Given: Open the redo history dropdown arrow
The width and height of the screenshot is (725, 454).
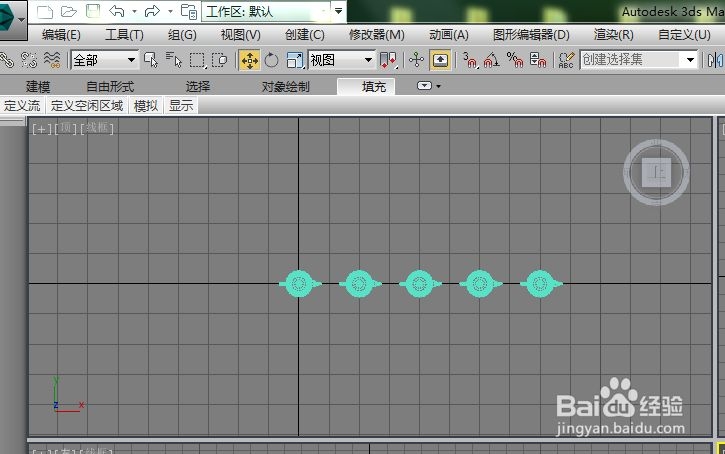Looking at the screenshot, I should tap(170, 11).
